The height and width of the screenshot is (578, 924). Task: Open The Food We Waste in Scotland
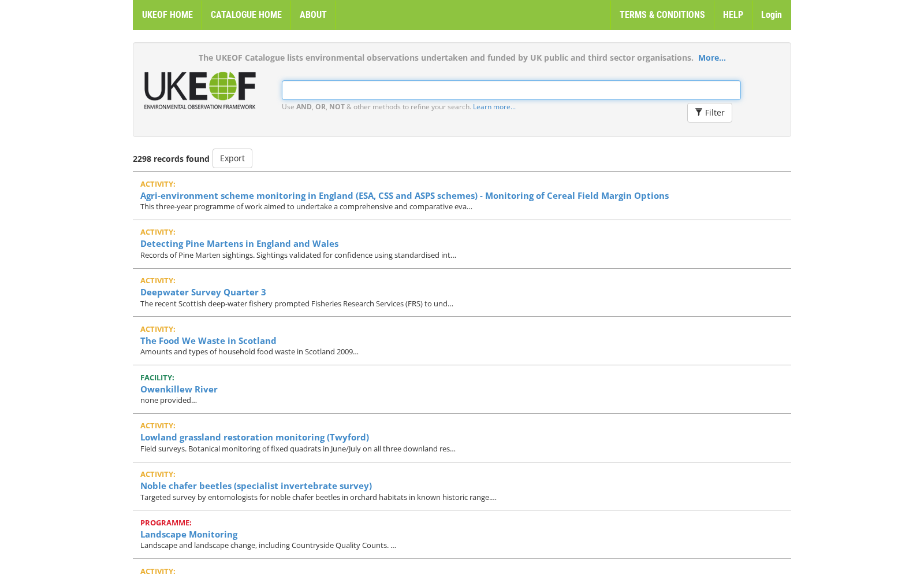(208, 340)
